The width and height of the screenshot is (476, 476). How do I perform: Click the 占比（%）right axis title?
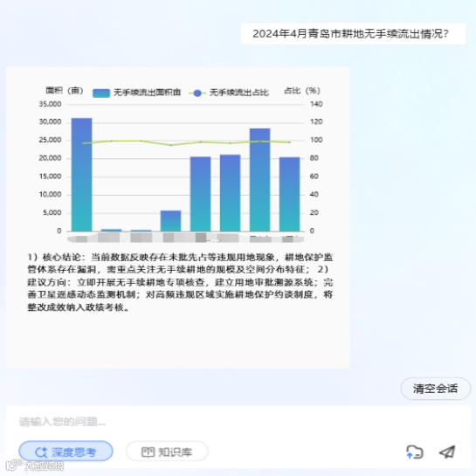point(302,91)
